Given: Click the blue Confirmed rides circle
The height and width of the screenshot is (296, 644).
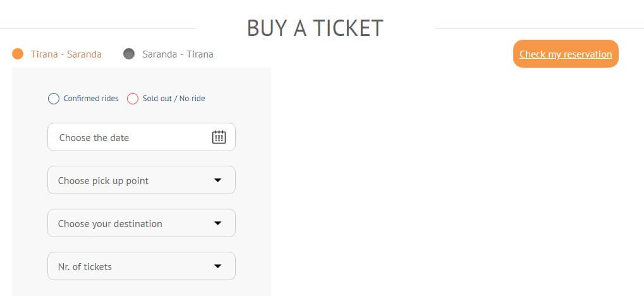Looking at the screenshot, I should (x=54, y=99).
